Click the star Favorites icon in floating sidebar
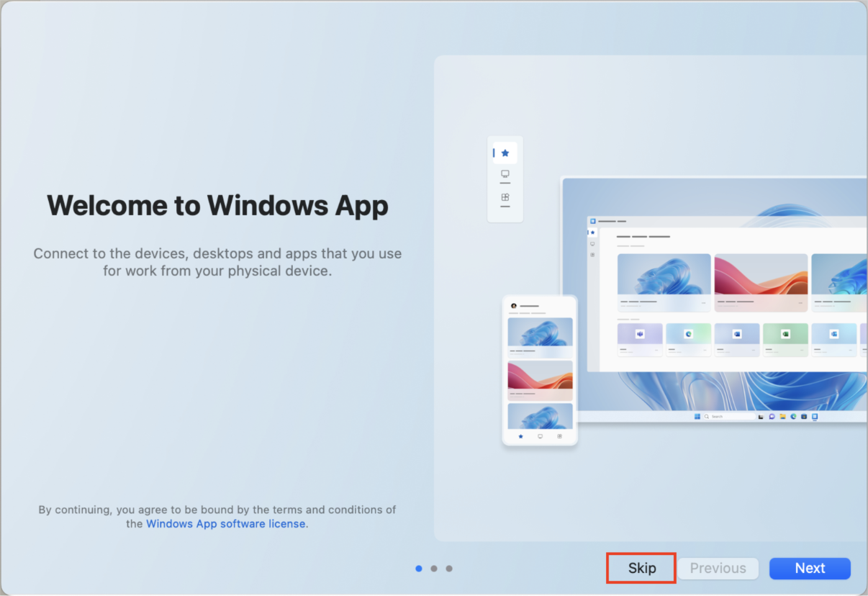Viewport: 868px width, 596px height. (x=505, y=153)
